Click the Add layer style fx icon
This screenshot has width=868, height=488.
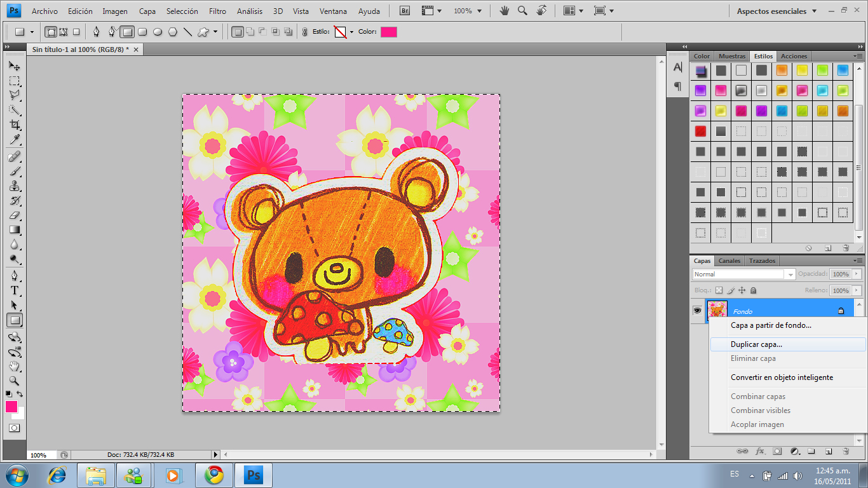pyautogui.click(x=760, y=451)
